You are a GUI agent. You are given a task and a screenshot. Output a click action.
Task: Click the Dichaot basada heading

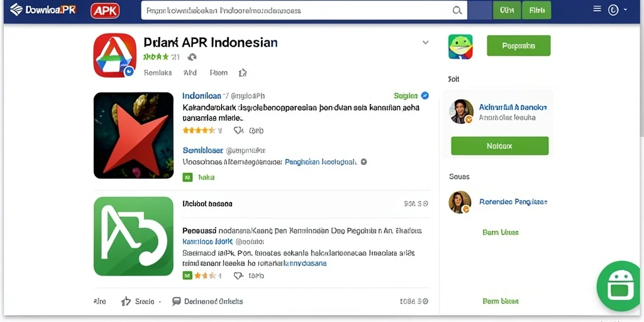click(208, 203)
